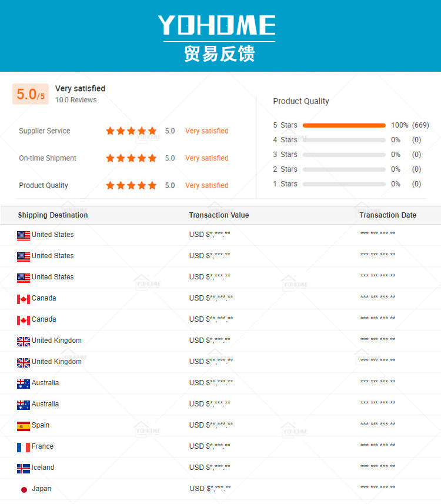Click the UK flag in the $*,***.** row
441x504 pixels.
pyautogui.click(x=24, y=341)
